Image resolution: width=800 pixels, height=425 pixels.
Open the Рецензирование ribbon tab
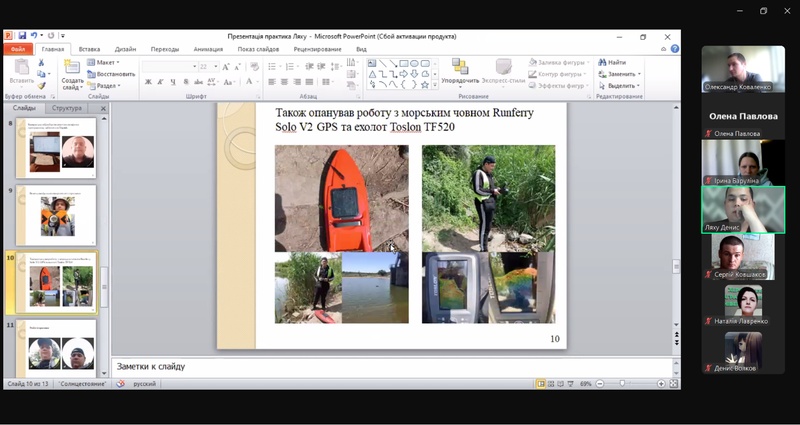[x=317, y=49]
